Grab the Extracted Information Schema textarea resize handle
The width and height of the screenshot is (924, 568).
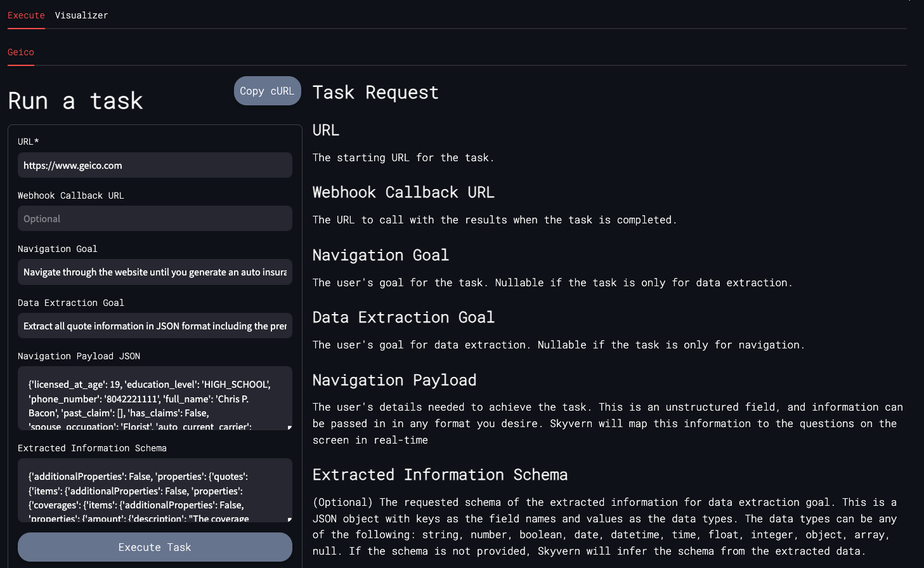point(289,519)
